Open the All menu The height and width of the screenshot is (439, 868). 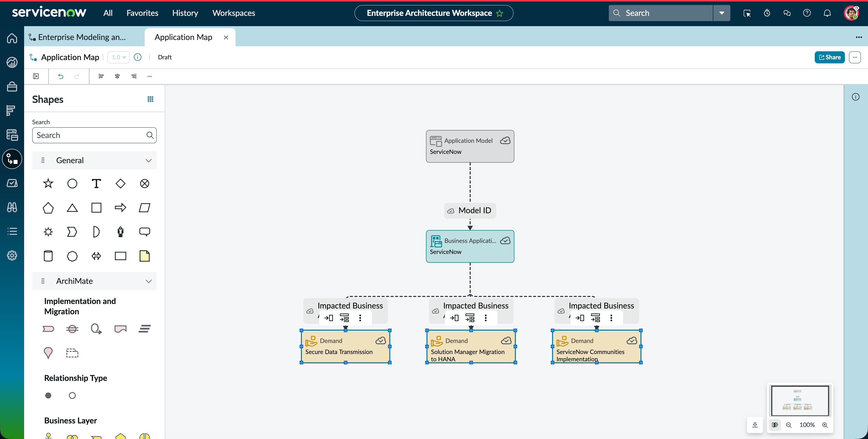[x=108, y=13]
